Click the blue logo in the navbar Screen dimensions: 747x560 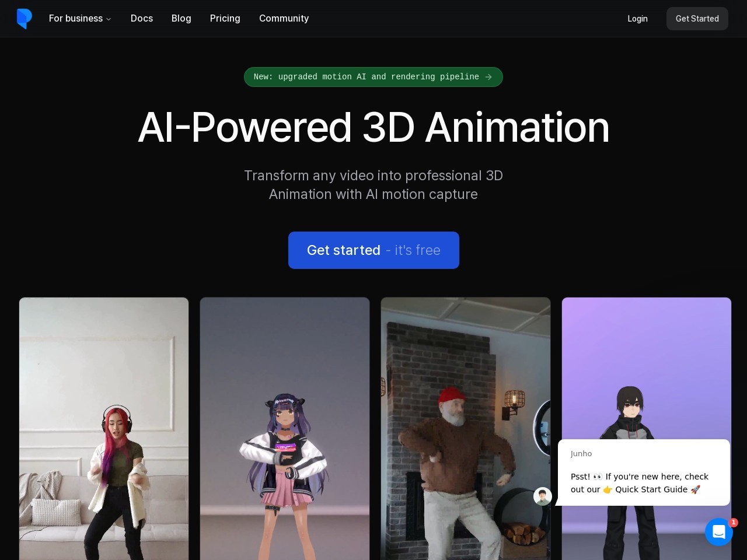(x=24, y=19)
